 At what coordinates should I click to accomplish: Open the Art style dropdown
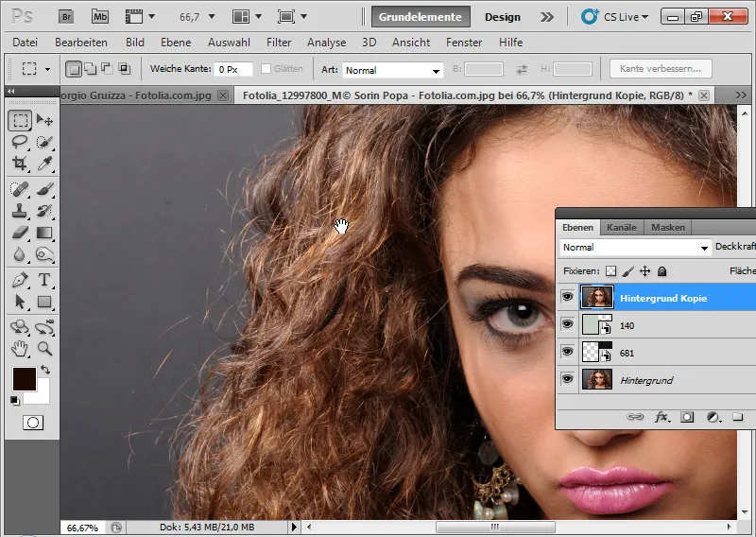(392, 71)
